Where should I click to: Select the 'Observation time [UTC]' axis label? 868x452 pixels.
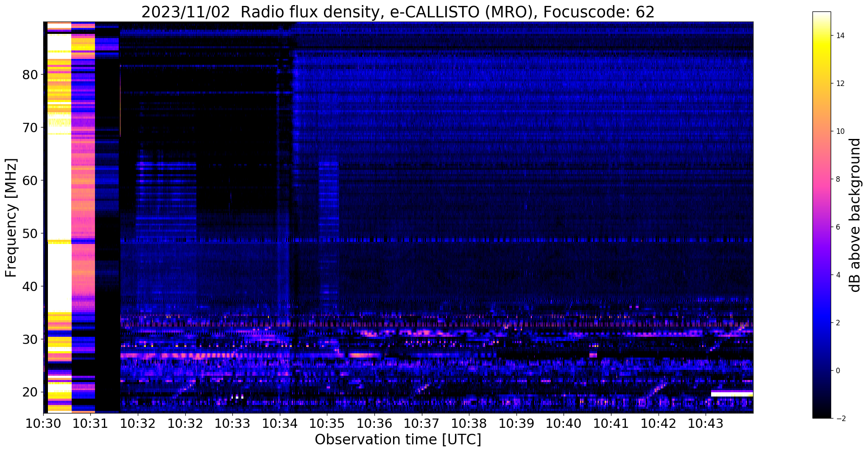(398, 439)
